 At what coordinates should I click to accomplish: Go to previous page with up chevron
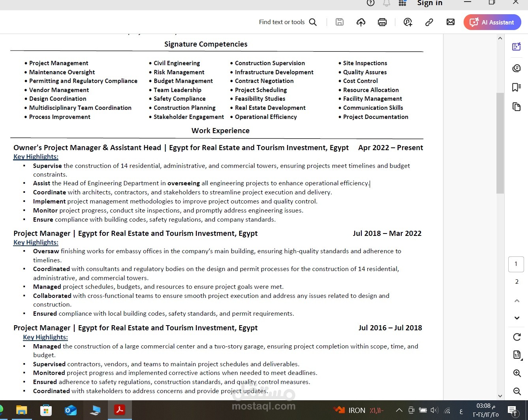(517, 301)
